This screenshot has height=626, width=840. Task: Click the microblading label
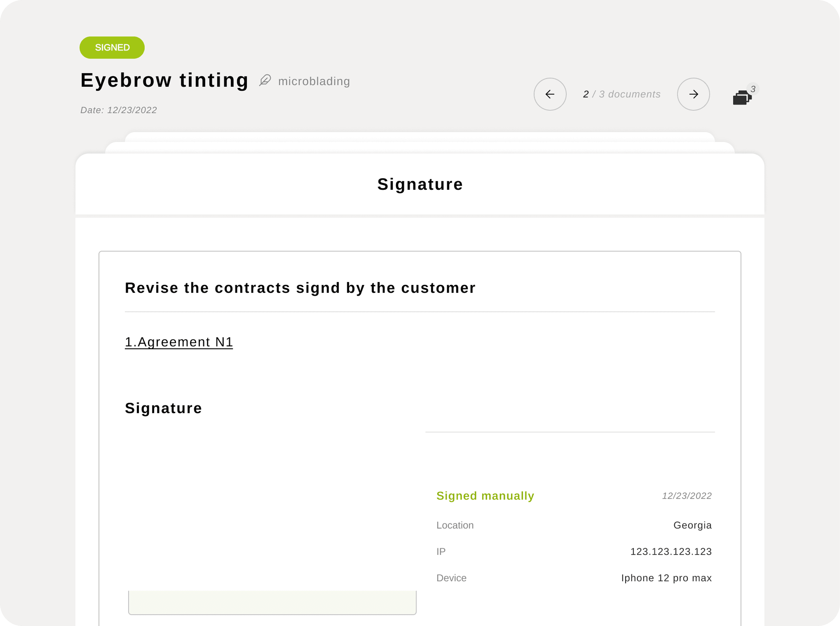coord(314,81)
